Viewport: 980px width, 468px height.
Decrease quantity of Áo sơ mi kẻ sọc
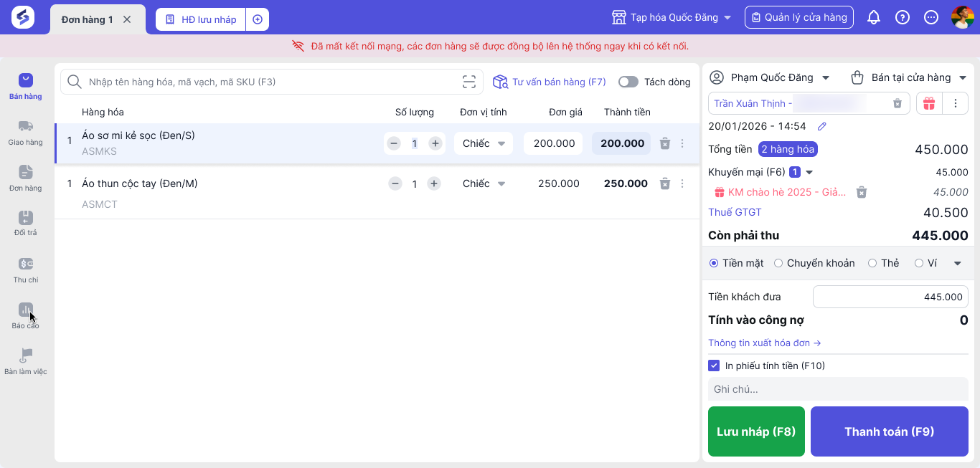click(x=394, y=143)
